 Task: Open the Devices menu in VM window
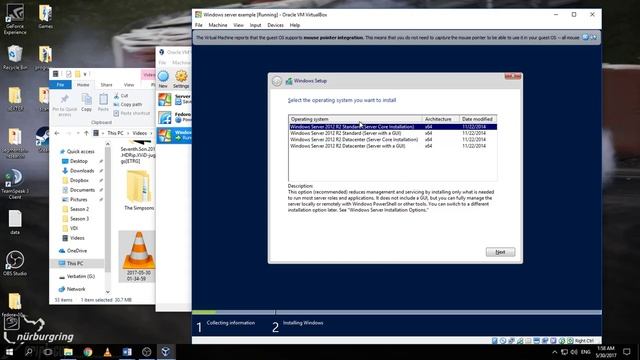click(x=275, y=25)
